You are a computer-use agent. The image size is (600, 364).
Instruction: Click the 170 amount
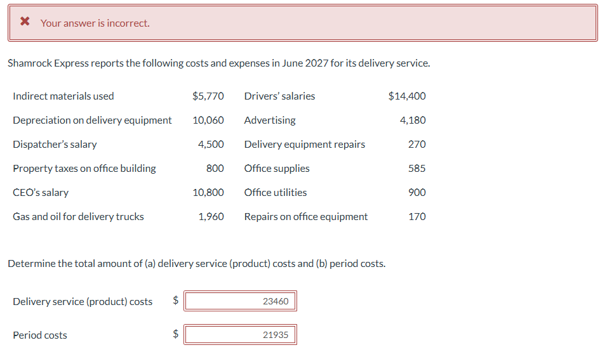(417, 216)
